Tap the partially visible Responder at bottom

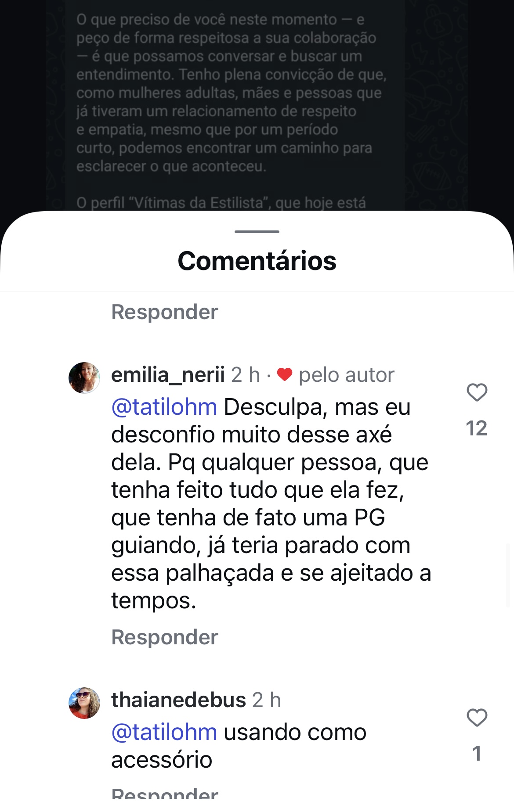click(165, 794)
